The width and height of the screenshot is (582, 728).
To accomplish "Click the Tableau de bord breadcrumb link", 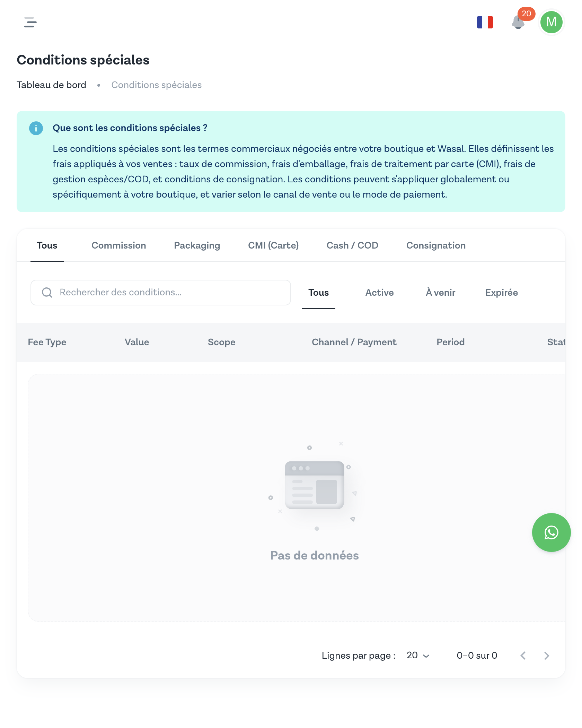I will 51,85.
